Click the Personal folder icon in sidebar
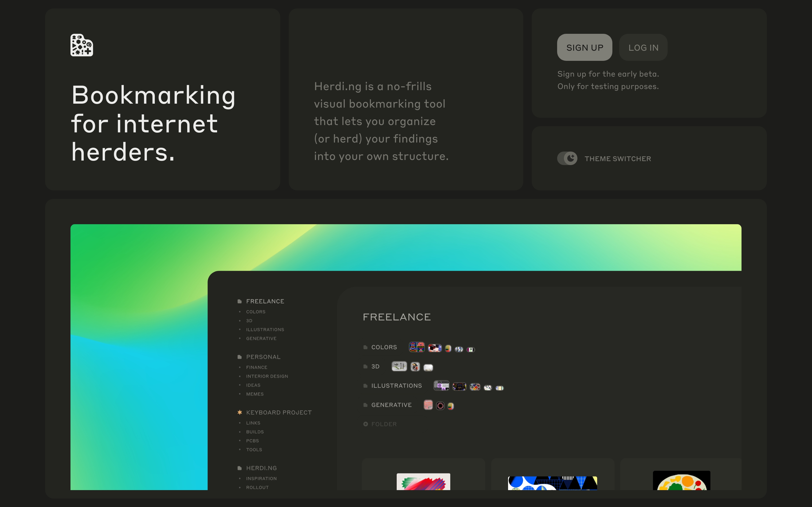Image resolution: width=812 pixels, height=507 pixels. tap(240, 357)
